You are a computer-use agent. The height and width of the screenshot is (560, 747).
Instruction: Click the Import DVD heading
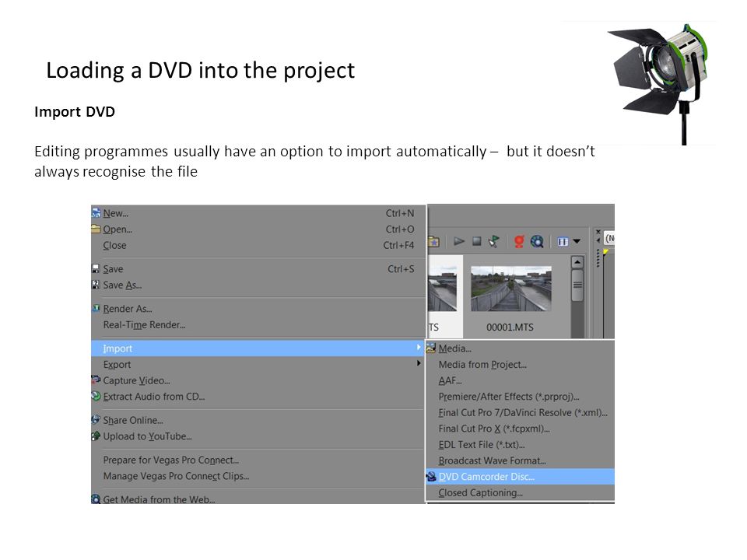click(75, 112)
